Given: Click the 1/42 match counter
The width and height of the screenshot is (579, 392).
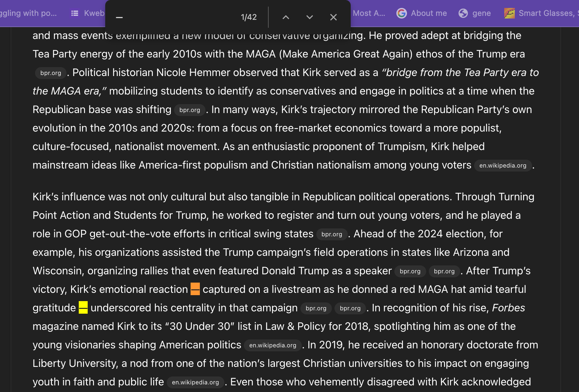Looking at the screenshot, I should (x=248, y=17).
